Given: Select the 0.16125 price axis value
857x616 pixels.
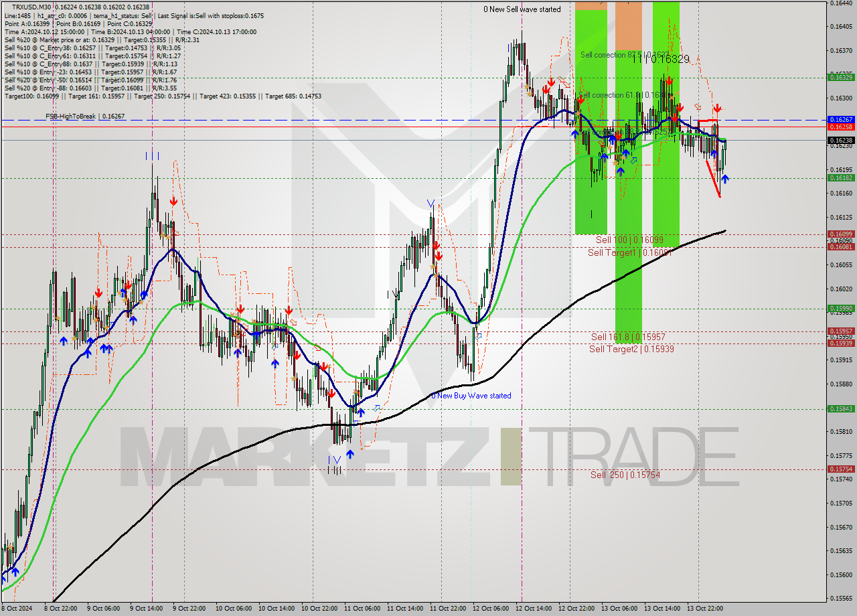Looking at the screenshot, I should click(x=841, y=217).
